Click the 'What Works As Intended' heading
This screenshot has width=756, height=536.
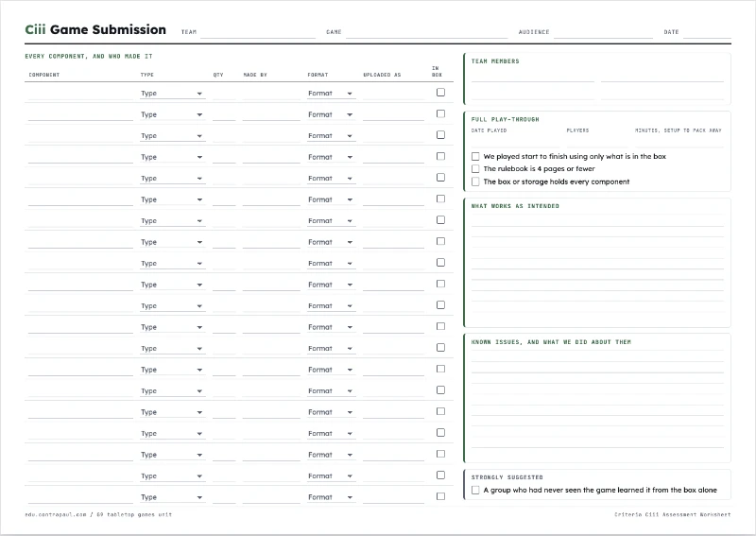[515, 206]
